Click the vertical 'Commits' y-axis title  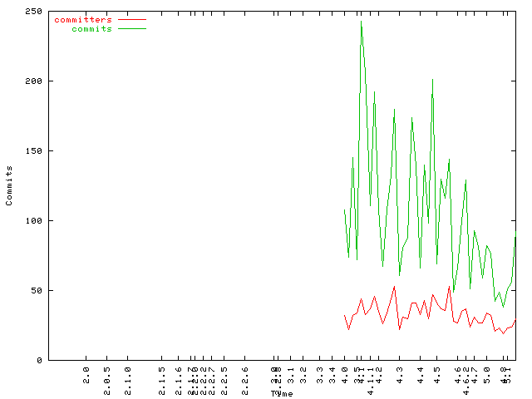point(9,185)
